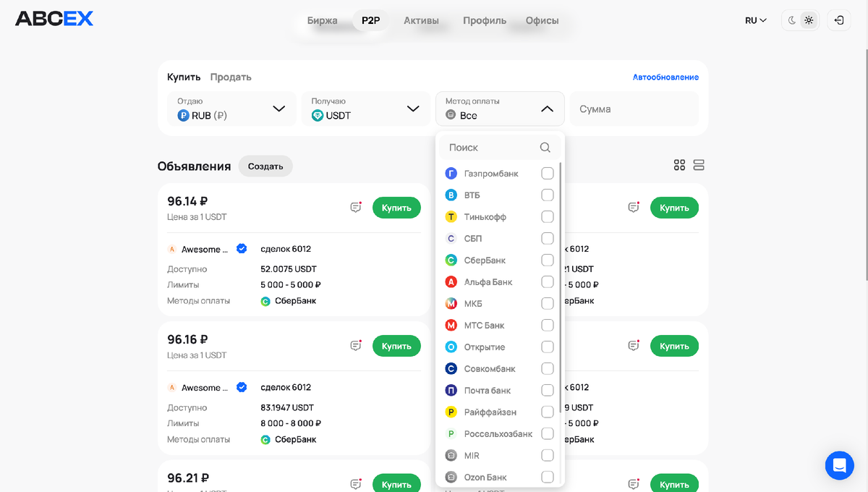868x492 pixels.
Task: Open the Офисы nav tab
Action: [542, 20]
